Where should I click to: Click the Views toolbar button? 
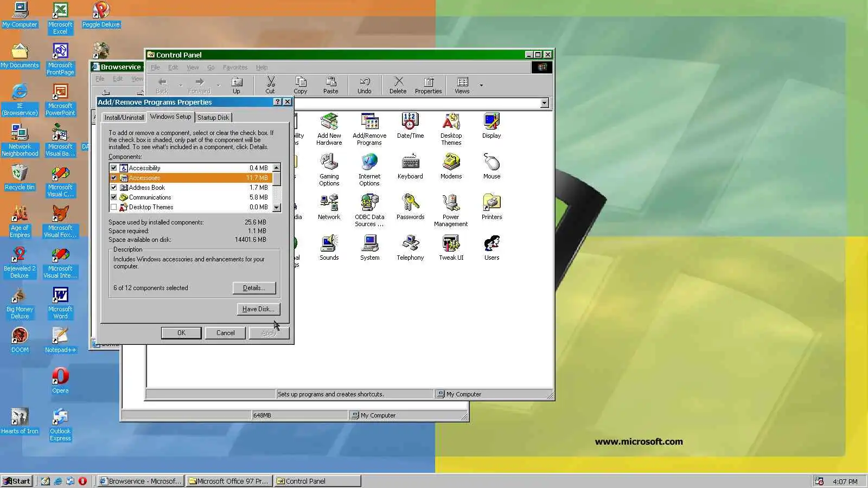462,85
